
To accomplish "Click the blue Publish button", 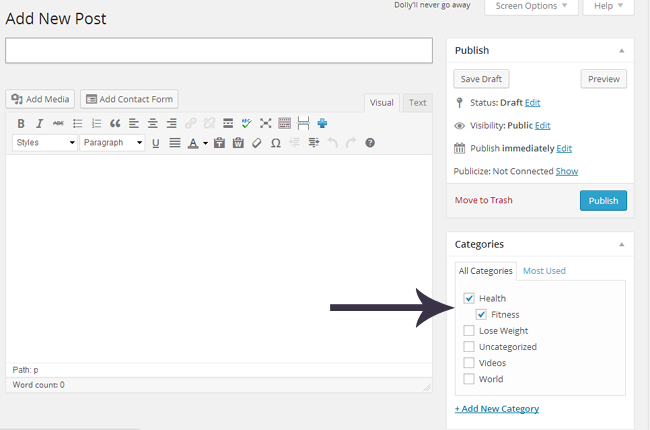I will tap(603, 201).
